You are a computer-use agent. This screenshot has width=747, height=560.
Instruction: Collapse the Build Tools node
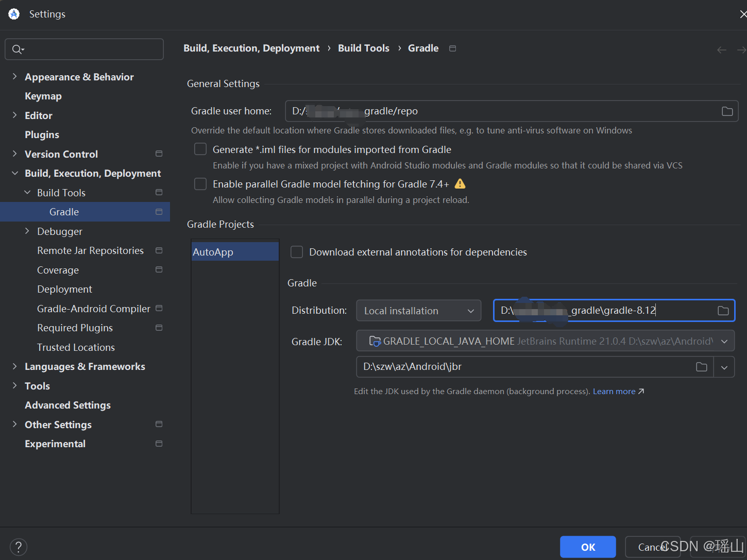click(x=27, y=192)
